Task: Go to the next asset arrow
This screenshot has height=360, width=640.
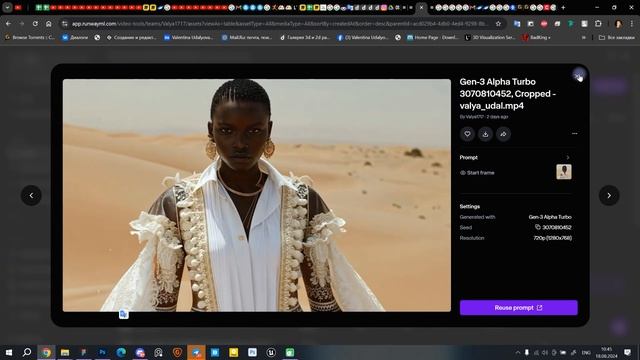Action: [609, 196]
